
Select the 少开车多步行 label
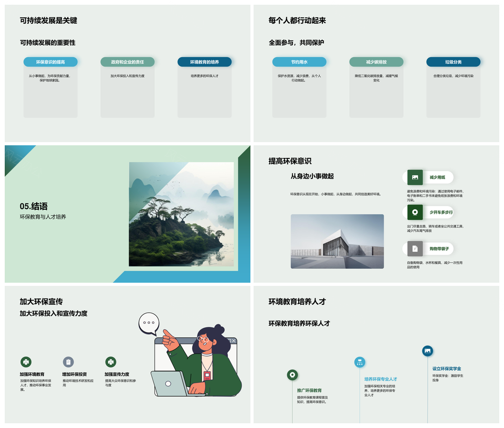tap(441, 212)
